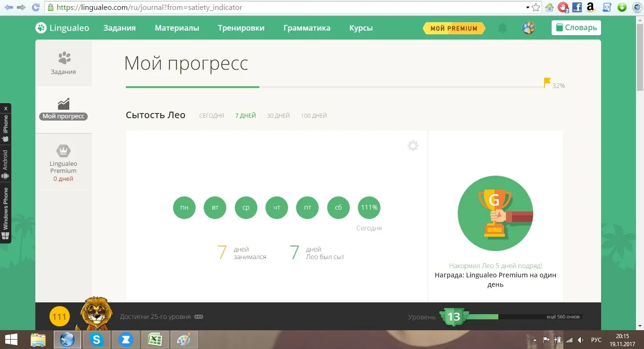
Task: Open Windows Start menu
Action: [11, 340]
